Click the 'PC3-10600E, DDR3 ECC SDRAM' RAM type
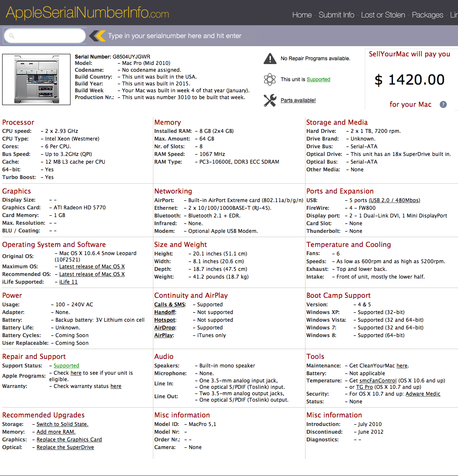458x476 pixels. [x=239, y=162]
